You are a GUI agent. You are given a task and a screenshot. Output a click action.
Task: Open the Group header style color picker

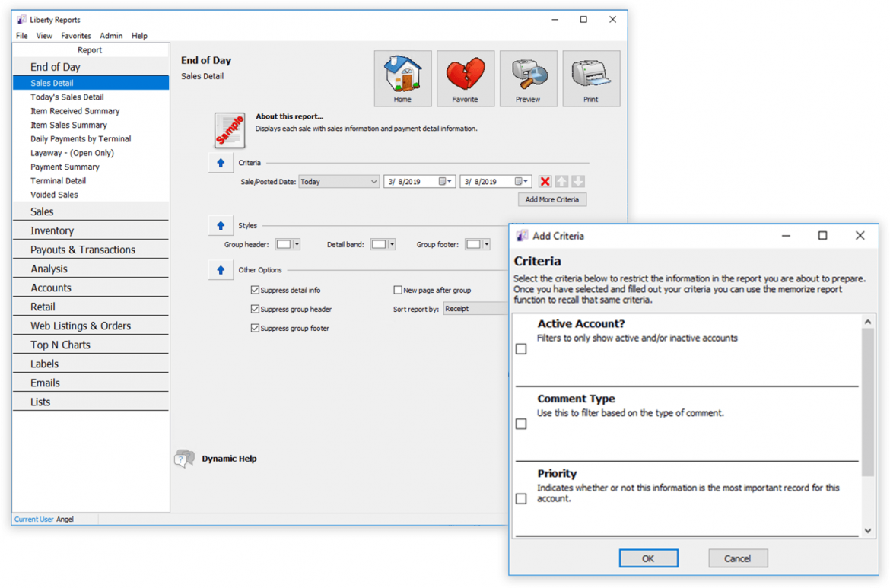click(x=288, y=244)
